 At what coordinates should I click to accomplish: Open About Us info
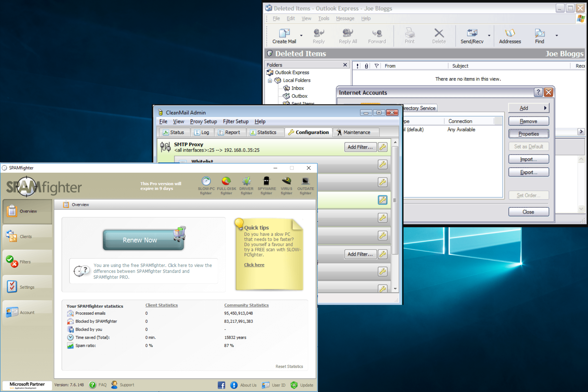click(243, 385)
